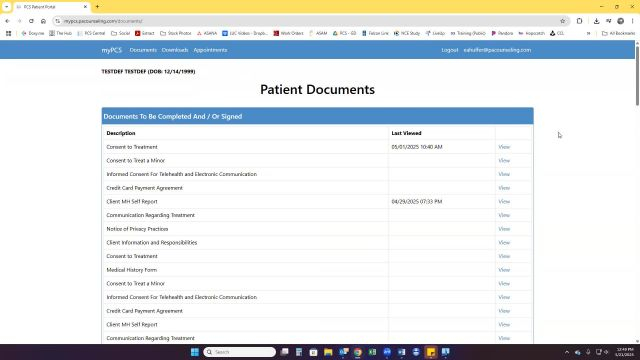
Task: View the first Consent to Treat a Minor
Action: (504, 161)
